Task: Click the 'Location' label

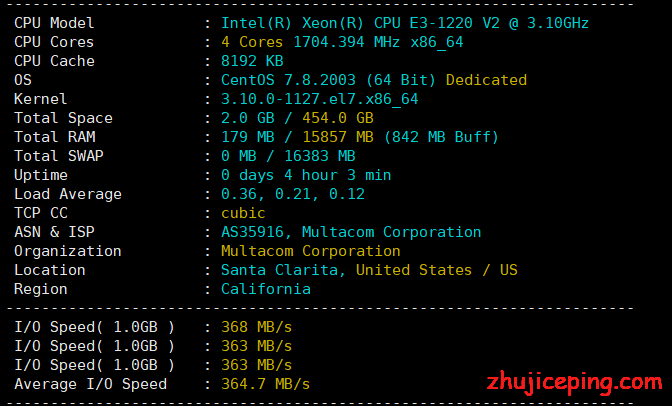Action: tap(50, 270)
